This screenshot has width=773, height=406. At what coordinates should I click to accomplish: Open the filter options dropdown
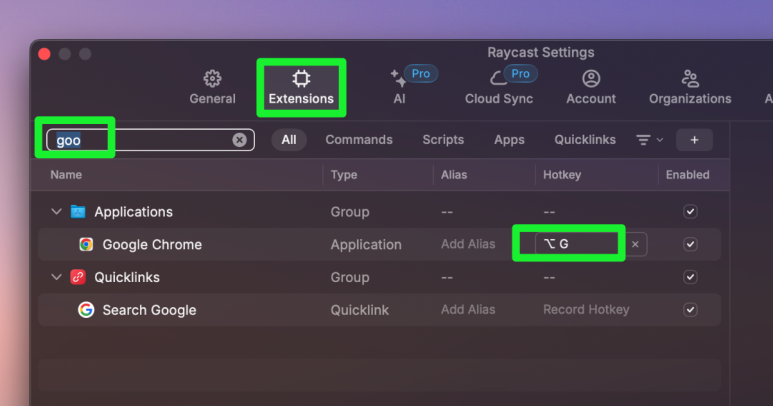coord(649,140)
